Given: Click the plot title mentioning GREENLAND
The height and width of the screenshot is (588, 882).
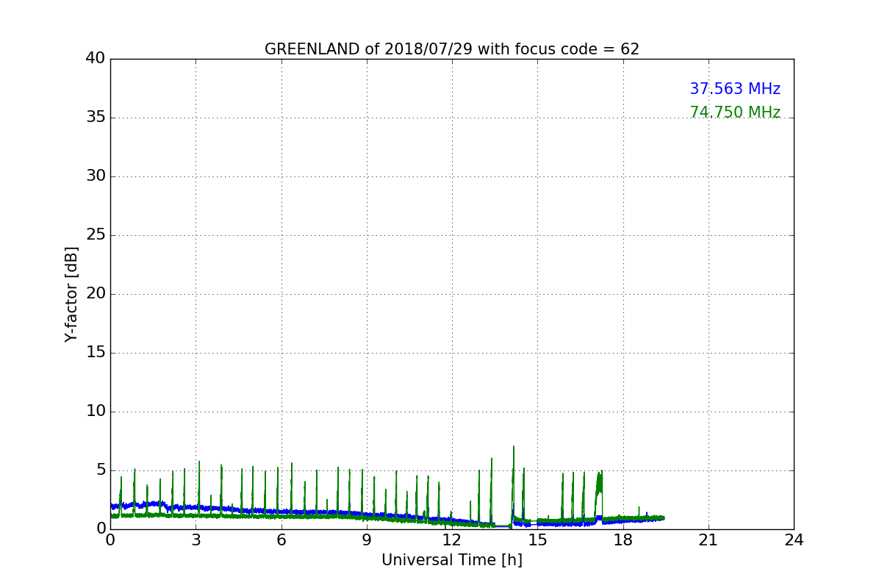Looking at the screenshot, I should point(452,49).
